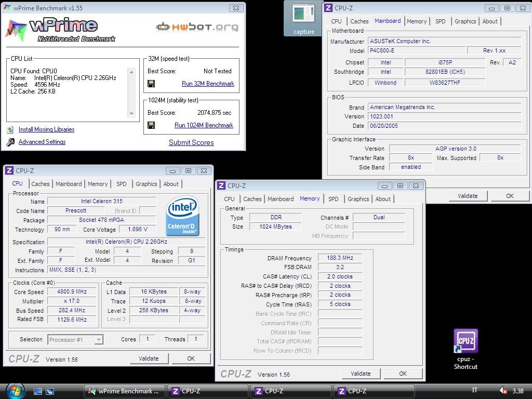Switch to SPD tab in the CPU window
Screen dimensions: 532x399
pyautogui.click(x=121, y=184)
